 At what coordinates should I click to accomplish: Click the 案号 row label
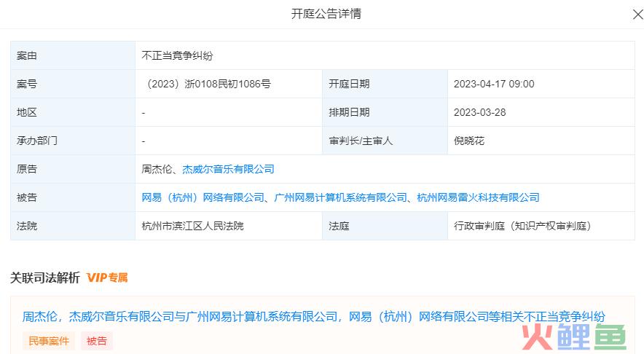pyautogui.click(x=73, y=84)
